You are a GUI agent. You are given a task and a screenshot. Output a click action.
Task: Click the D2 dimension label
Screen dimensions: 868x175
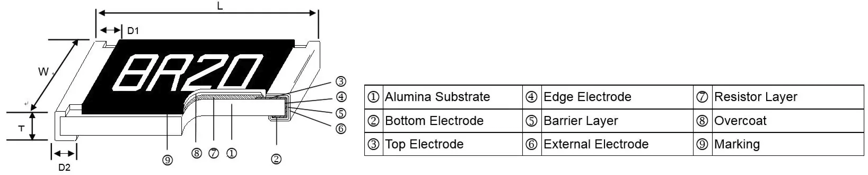(x=64, y=168)
